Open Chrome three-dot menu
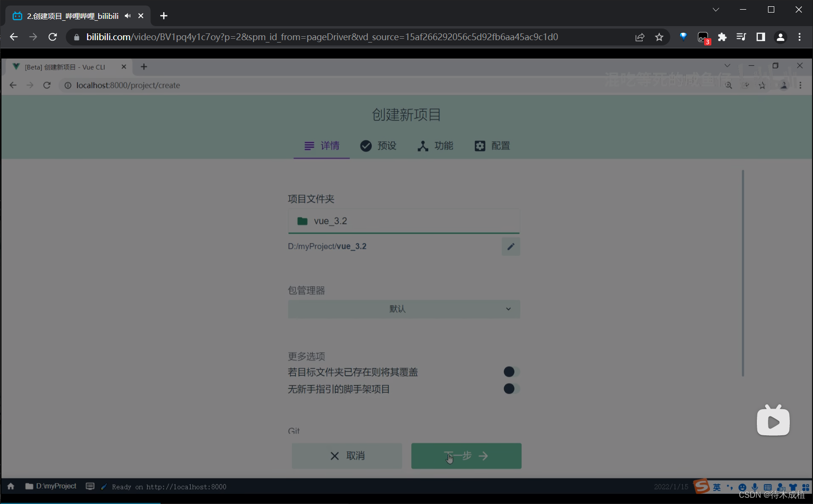813x504 pixels. coord(799,37)
